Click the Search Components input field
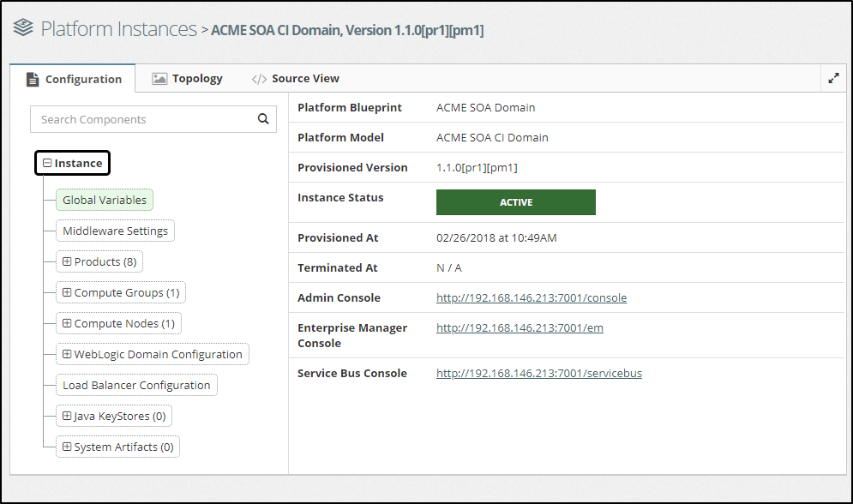The image size is (853, 504). 141,119
